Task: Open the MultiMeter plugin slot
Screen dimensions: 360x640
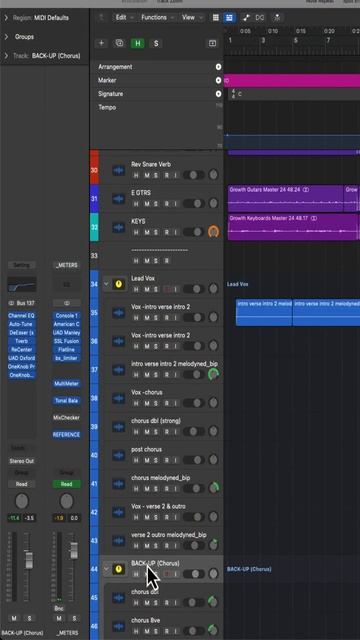Action: pos(67,384)
